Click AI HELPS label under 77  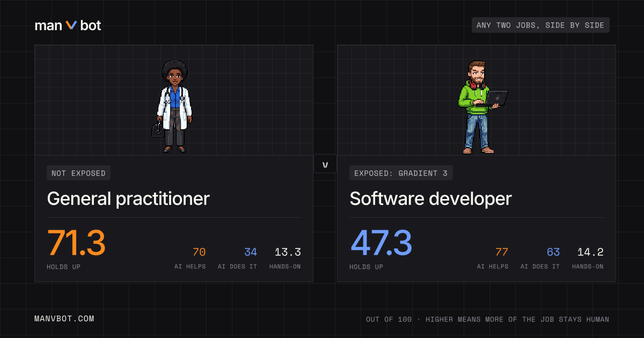point(493,267)
